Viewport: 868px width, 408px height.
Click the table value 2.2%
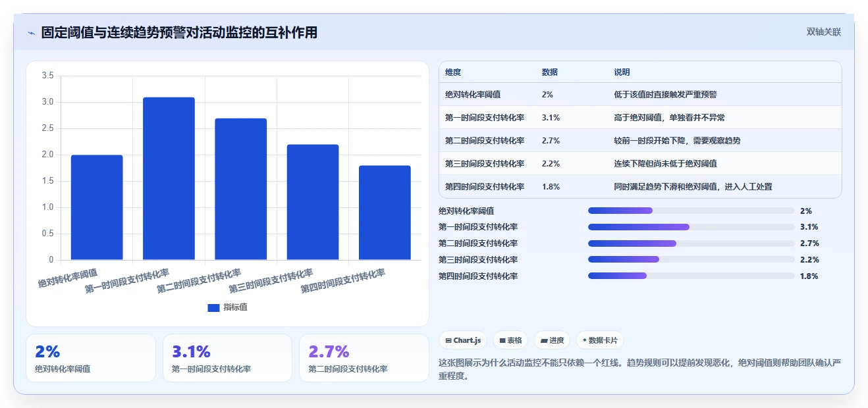coord(551,164)
